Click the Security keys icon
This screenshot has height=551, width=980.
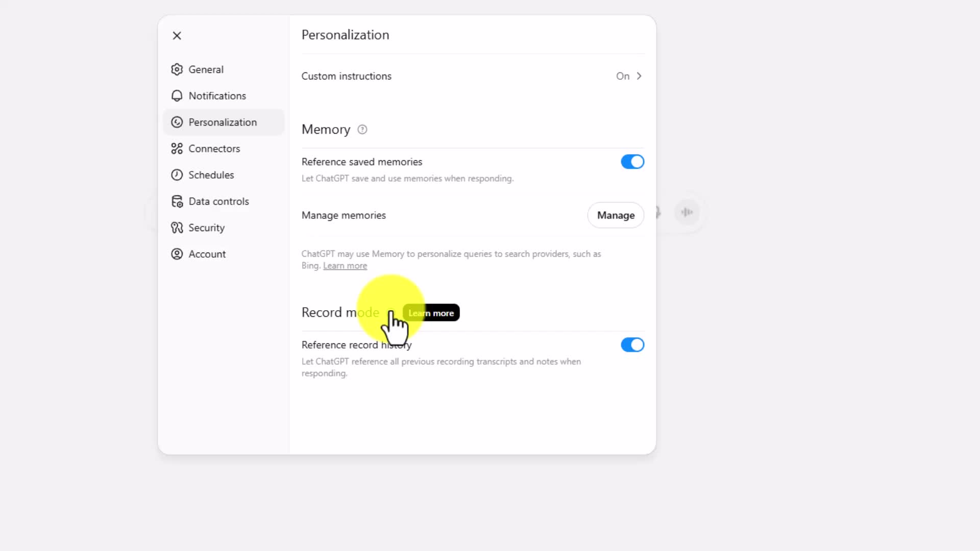(177, 228)
